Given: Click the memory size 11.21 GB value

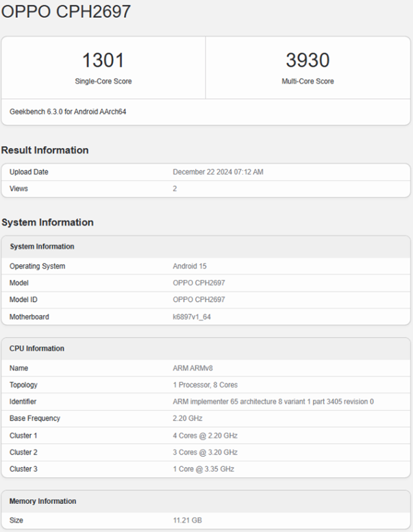Looking at the screenshot, I should (x=188, y=520).
